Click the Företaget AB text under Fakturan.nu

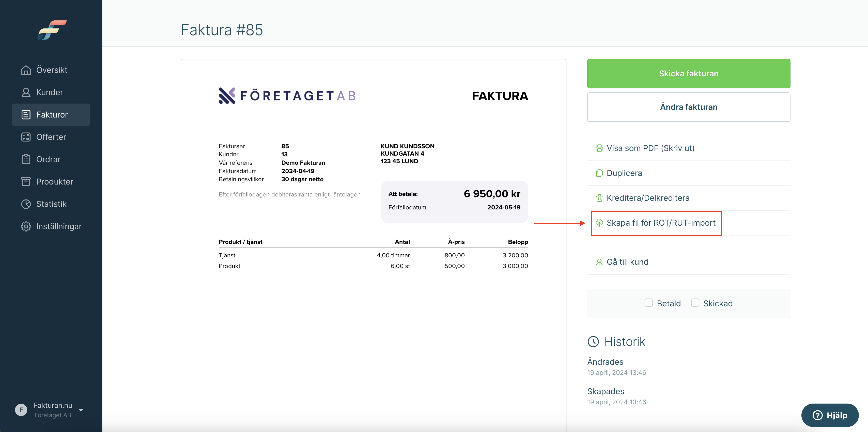53,415
